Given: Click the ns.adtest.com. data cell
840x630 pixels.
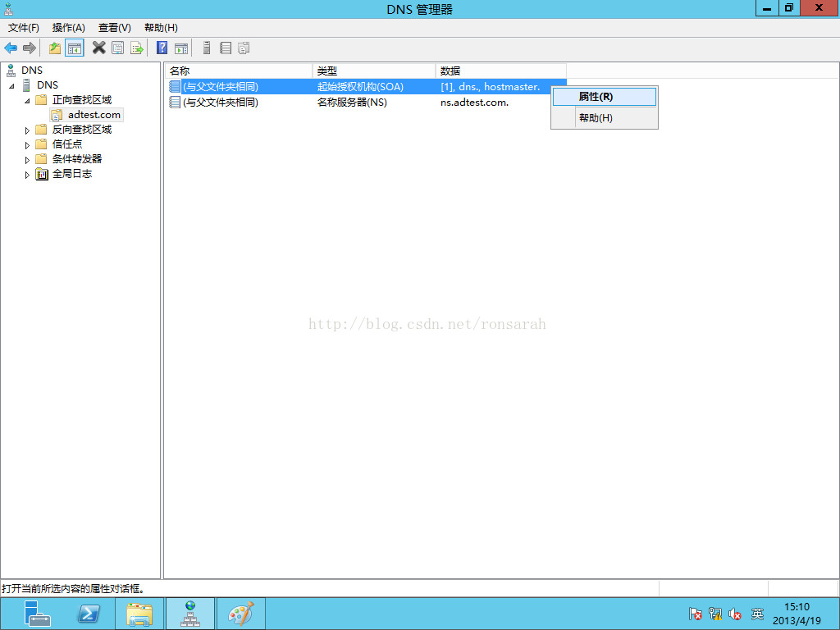Looking at the screenshot, I should 475,102.
